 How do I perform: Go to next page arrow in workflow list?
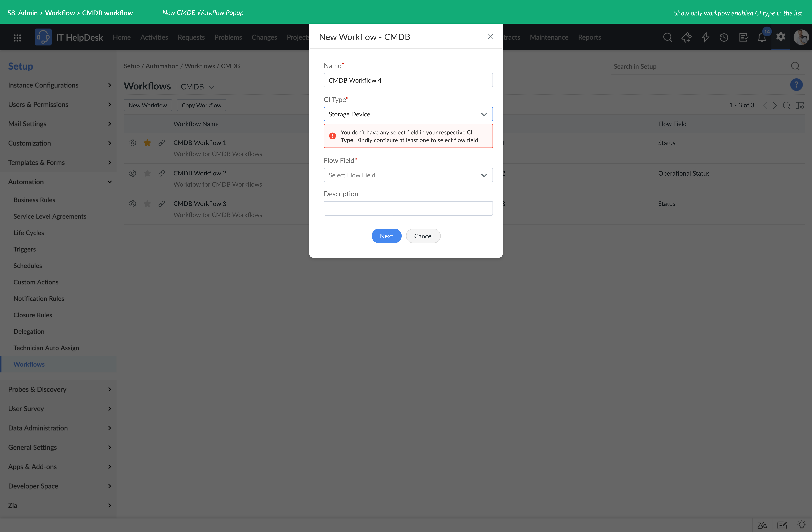coord(775,105)
